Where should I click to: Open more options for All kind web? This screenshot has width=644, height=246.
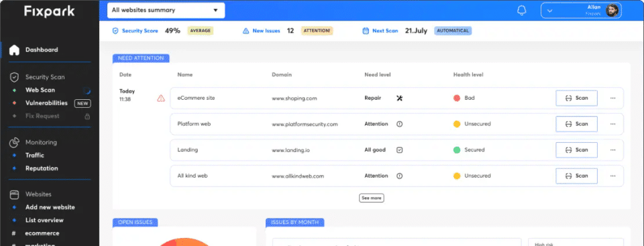pos(612,176)
